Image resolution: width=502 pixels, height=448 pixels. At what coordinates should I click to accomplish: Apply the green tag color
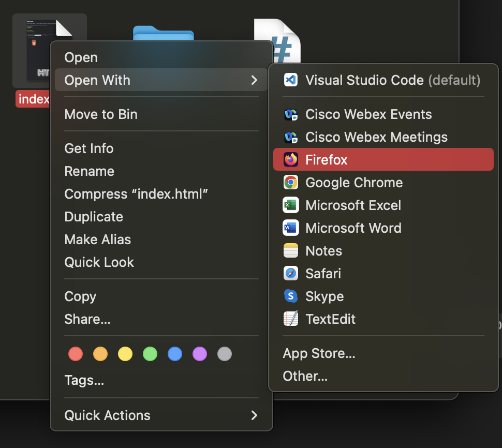click(x=150, y=354)
